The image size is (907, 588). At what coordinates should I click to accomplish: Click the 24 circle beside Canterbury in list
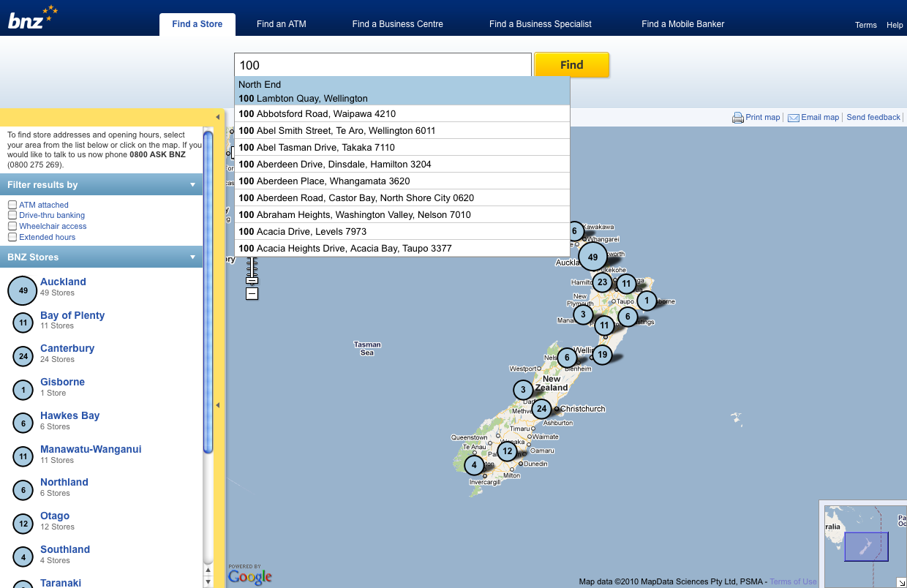[x=23, y=356]
